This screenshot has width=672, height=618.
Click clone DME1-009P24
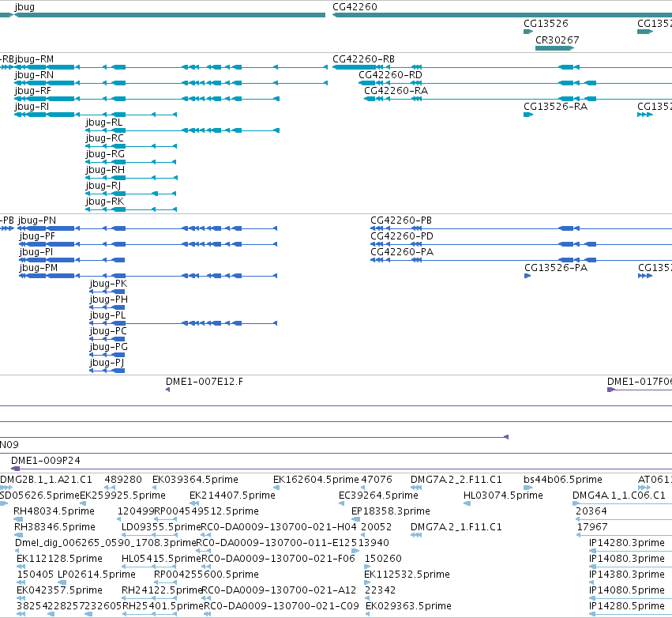pyautogui.click(x=46, y=461)
